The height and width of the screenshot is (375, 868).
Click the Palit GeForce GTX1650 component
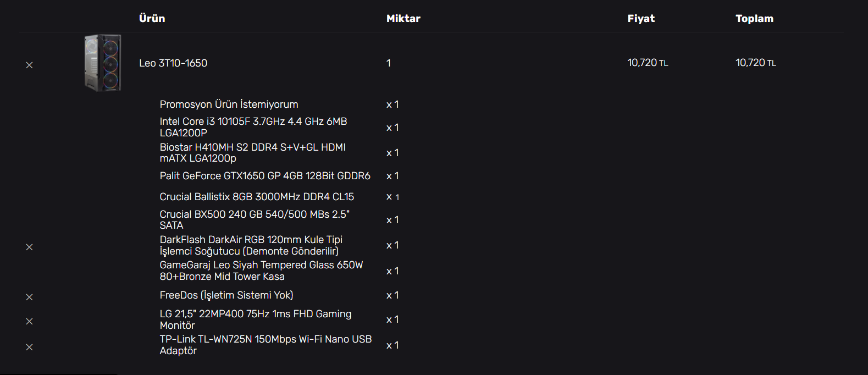pos(265,176)
